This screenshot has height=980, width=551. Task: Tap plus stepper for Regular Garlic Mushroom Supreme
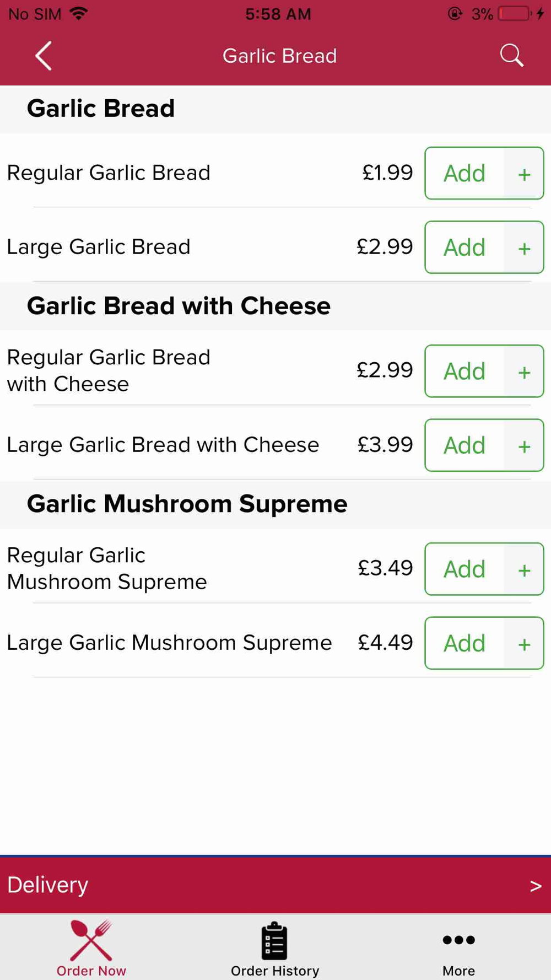524,569
